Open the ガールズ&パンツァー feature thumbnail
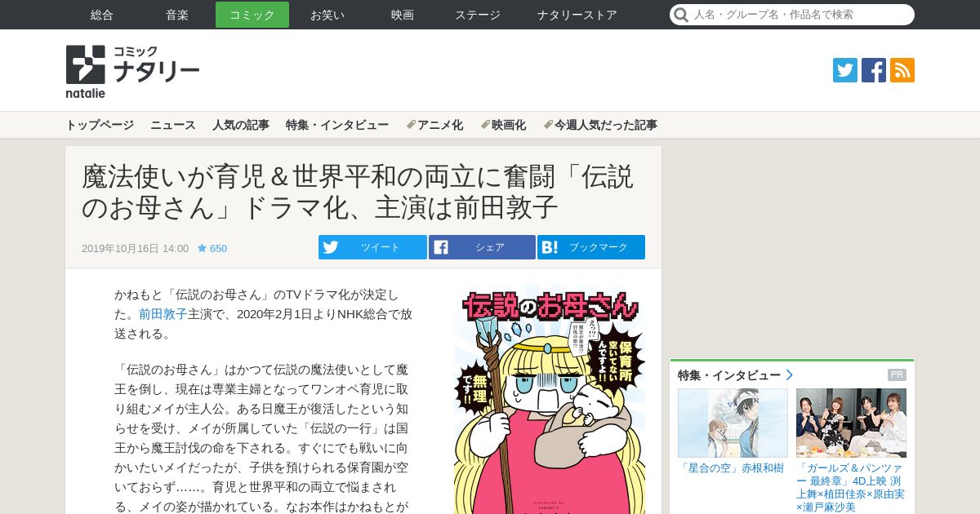The image size is (980, 514). pyautogui.click(x=851, y=423)
